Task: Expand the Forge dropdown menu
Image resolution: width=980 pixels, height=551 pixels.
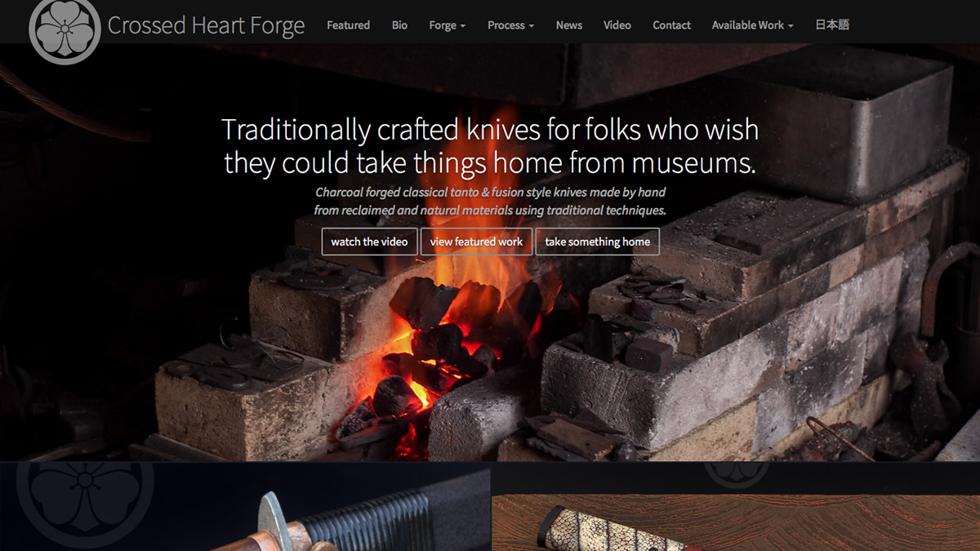Action: pyautogui.click(x=447, y=25)
